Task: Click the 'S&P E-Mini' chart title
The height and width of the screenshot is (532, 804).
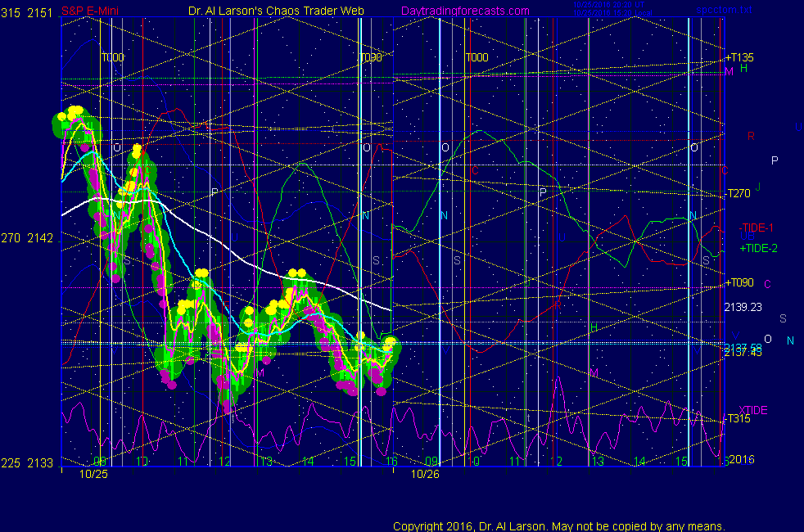Action: pos(90,11)
